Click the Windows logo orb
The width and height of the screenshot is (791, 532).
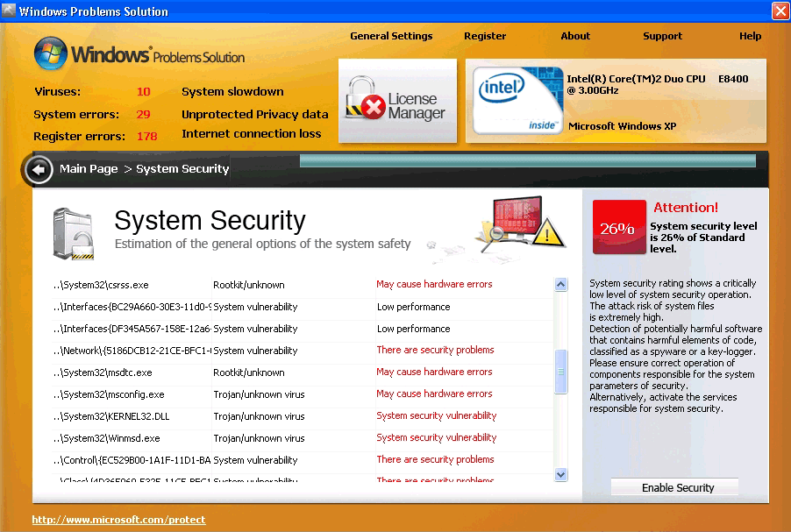tap(50, 53)
